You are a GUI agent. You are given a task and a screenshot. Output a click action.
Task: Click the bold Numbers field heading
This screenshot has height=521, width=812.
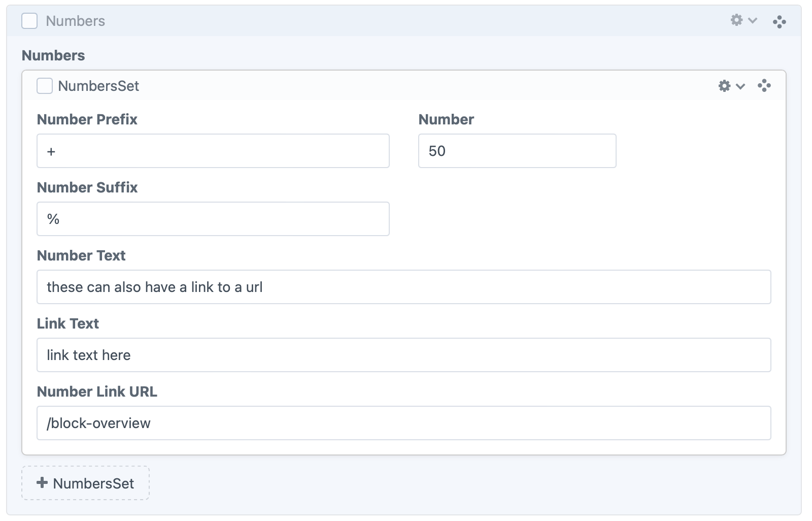click(x=53, y=55)
